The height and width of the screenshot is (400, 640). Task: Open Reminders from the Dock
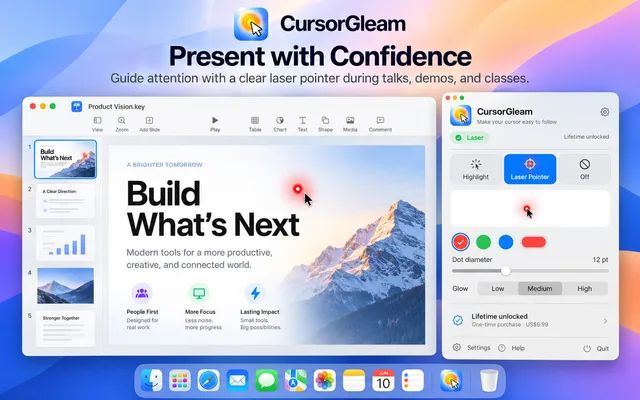(413, 380)
